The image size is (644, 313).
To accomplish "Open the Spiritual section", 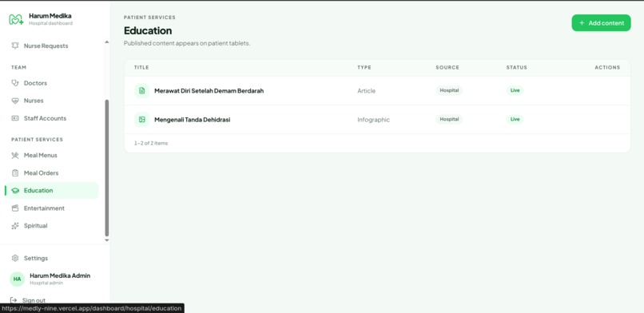I will (x=53, y=226).
